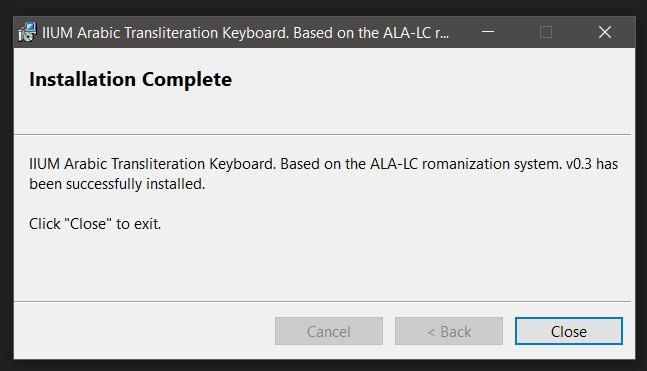647x371 pixels.
Task: Click the empty area below the exit instruction
Action: pos(322,266)
